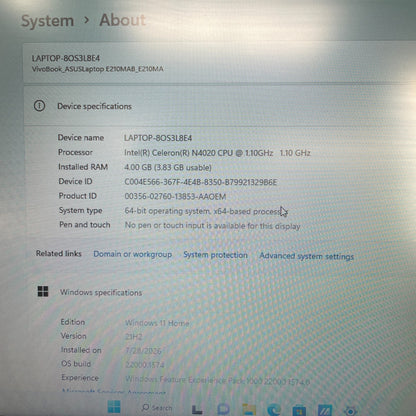Select the Device ID value C004E566-367F

click(x=201, y=182)
